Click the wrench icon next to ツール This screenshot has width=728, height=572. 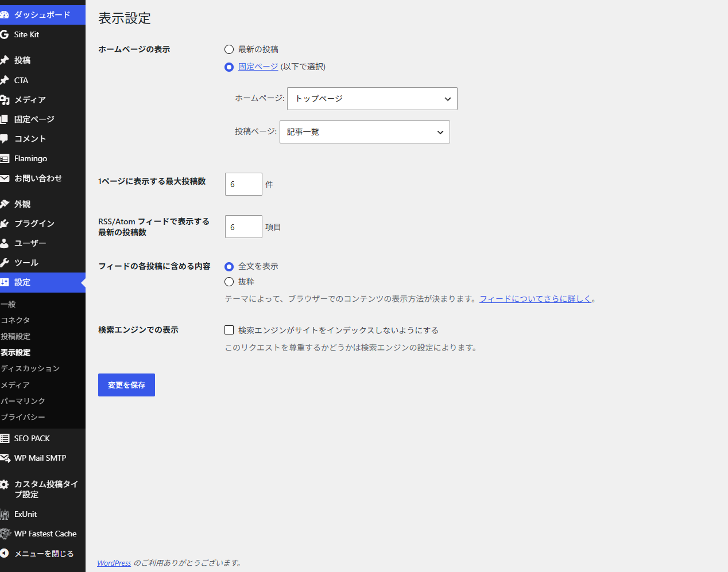[x=4, y=263]
